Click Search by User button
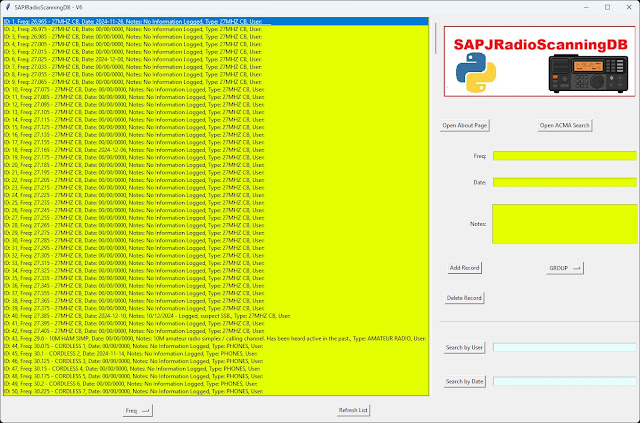The height and width of the screenshot is (423, 640). click(x=464, y=347)
